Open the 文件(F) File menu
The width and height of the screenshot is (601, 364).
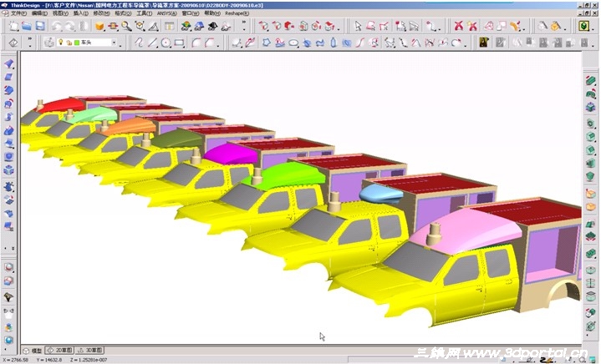tap(18, 13)
